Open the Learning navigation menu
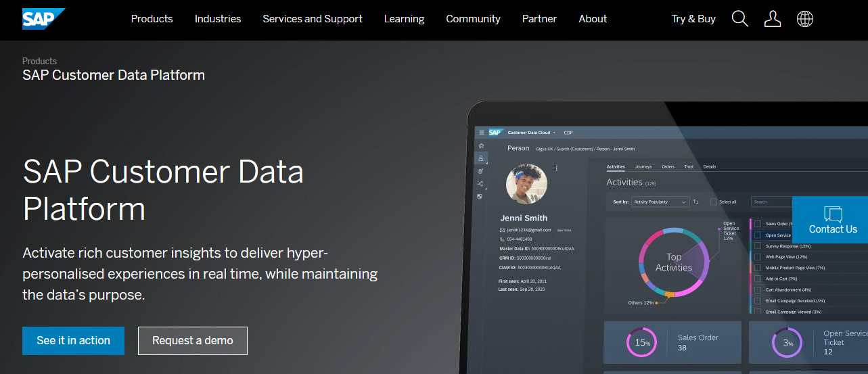The height and width of the screenshot is (374, 868). point(404,19)
